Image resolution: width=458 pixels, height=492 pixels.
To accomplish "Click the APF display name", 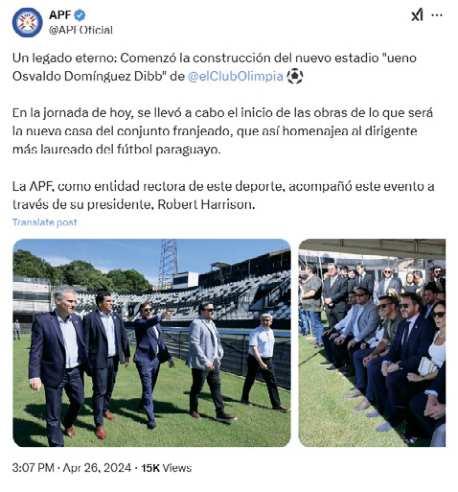I will [60, 15].
